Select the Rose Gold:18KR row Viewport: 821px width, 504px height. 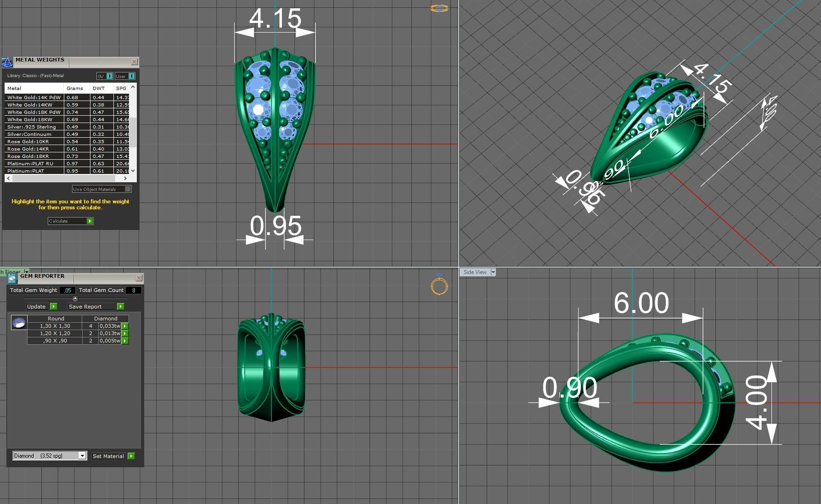coord(67,156)
